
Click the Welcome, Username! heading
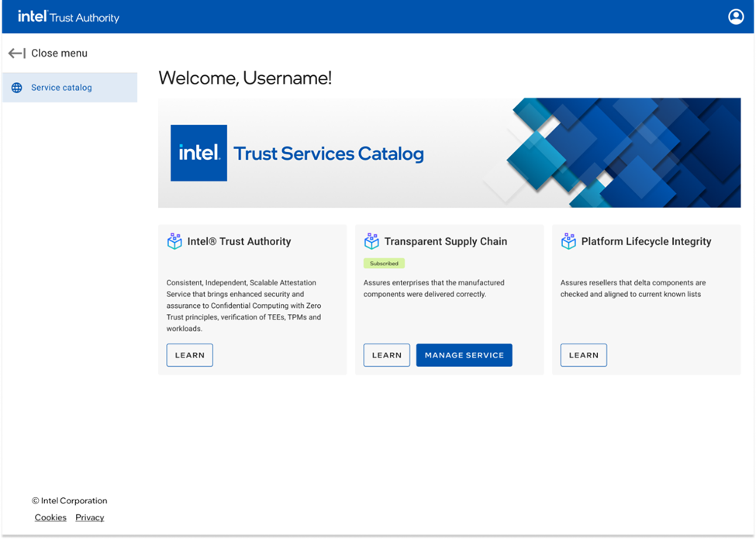point(245,78)
